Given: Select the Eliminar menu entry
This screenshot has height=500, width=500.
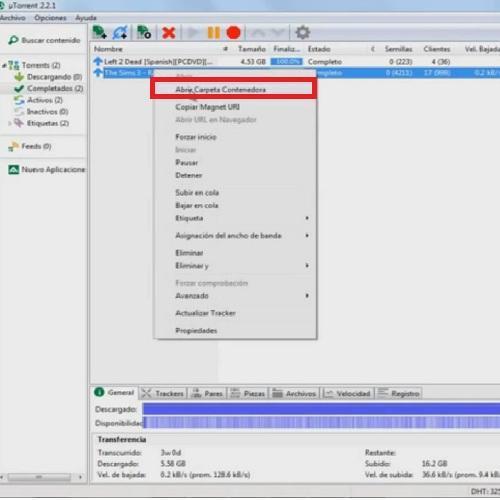Looking at the screenshot, I should point(235,253).
